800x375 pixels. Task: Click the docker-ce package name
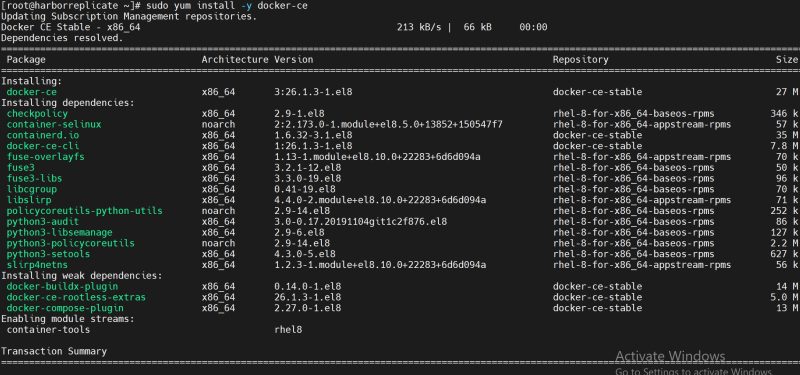[32, 92]
